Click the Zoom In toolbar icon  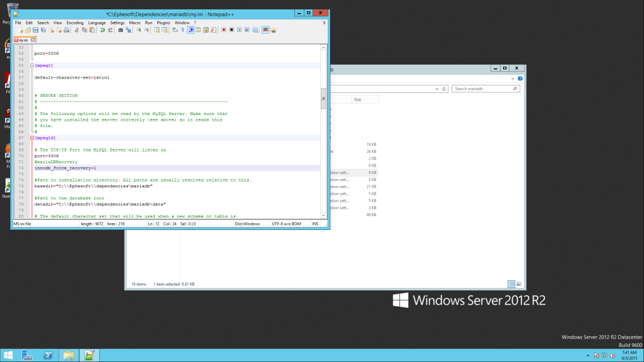139,30
